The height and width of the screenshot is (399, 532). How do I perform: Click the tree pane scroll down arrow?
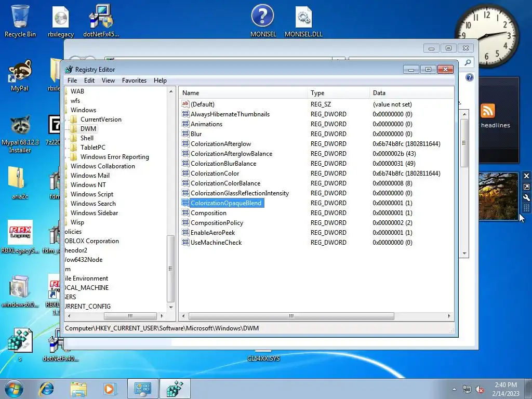click(x=171, y=308)
